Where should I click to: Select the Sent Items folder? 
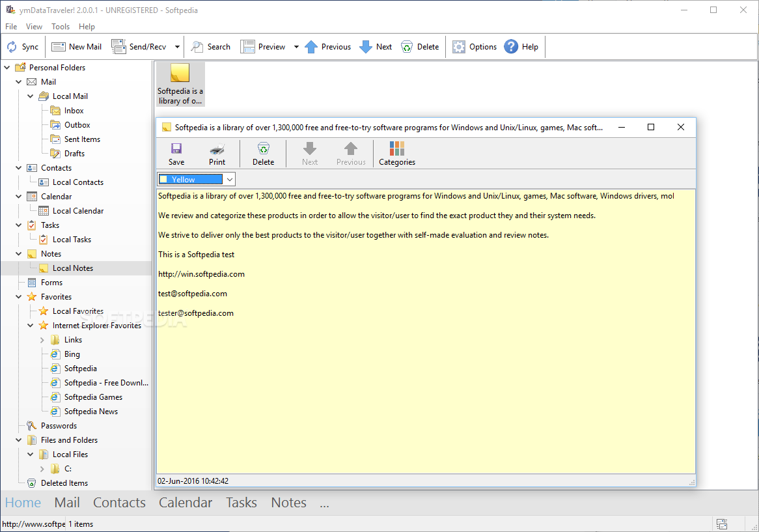pos(82,139)
